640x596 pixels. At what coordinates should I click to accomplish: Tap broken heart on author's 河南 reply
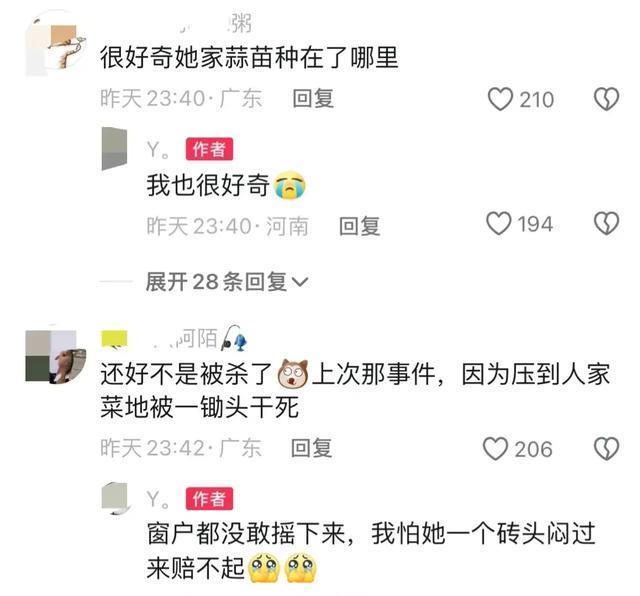pos(606,223)
